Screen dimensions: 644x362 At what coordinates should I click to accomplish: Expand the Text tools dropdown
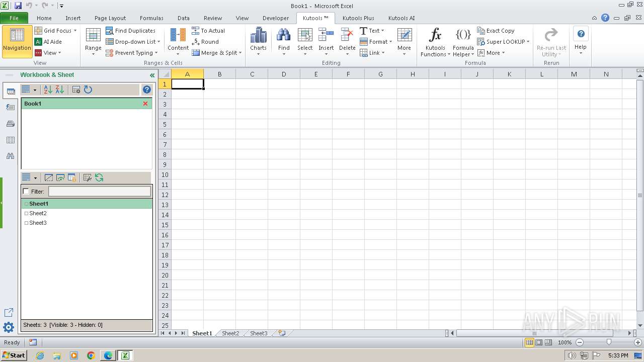click(x=372, y=31)
